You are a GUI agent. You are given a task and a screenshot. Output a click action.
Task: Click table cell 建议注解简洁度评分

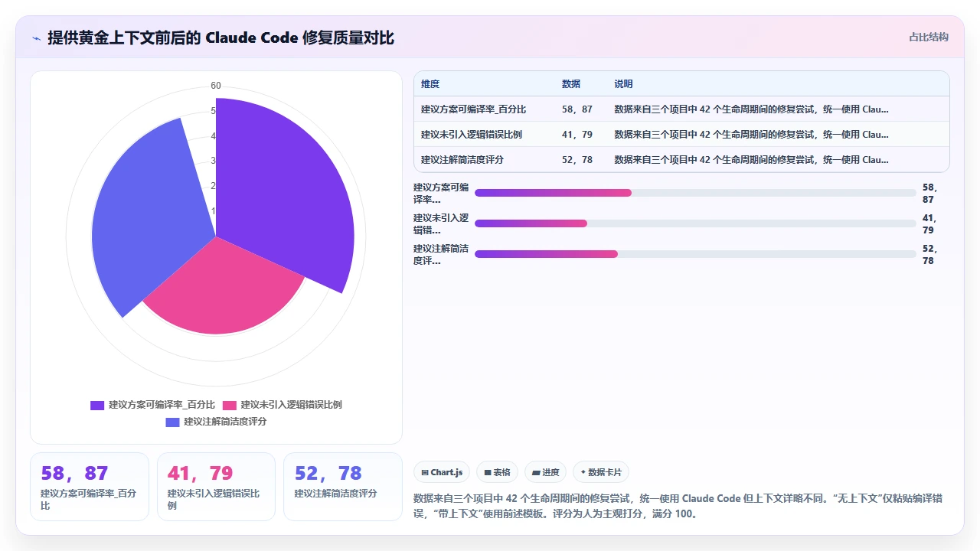coord(462,160)
